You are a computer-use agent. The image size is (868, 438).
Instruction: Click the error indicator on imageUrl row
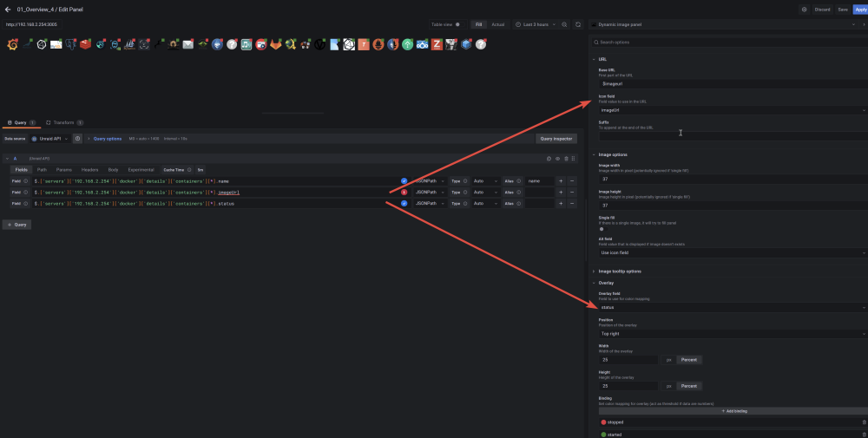point(404,193)
